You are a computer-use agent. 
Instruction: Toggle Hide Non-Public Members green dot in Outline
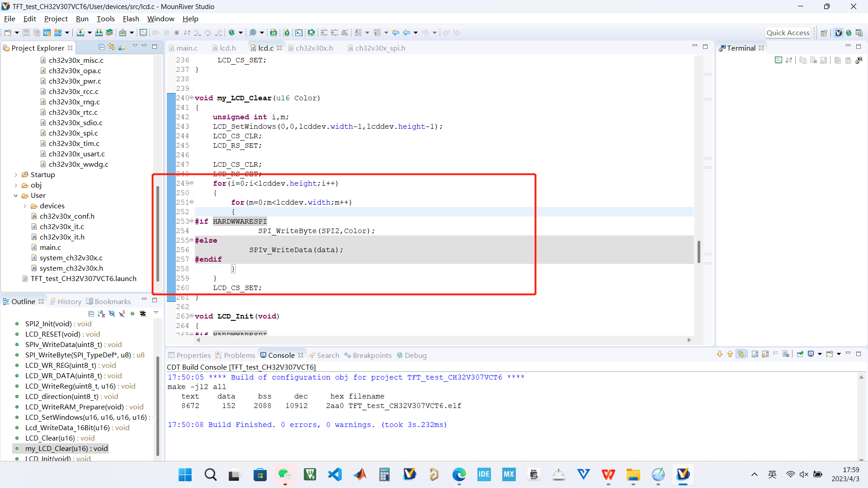coord(132,314)
